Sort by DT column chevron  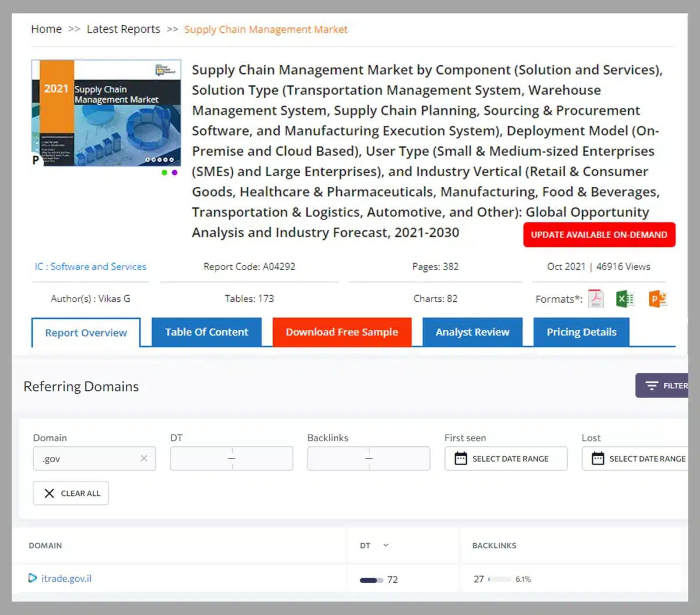(386, 546)
